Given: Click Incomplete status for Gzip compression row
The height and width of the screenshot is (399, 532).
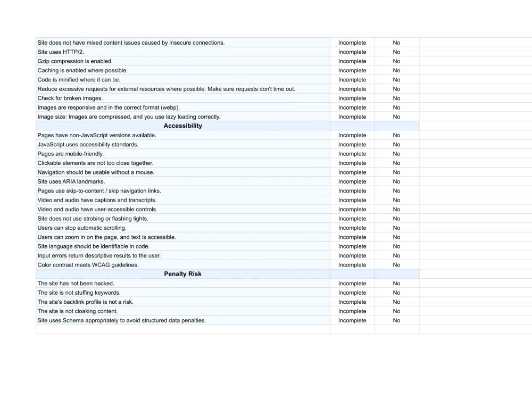Looking at the screenshot, I should (x=352, y=61).
